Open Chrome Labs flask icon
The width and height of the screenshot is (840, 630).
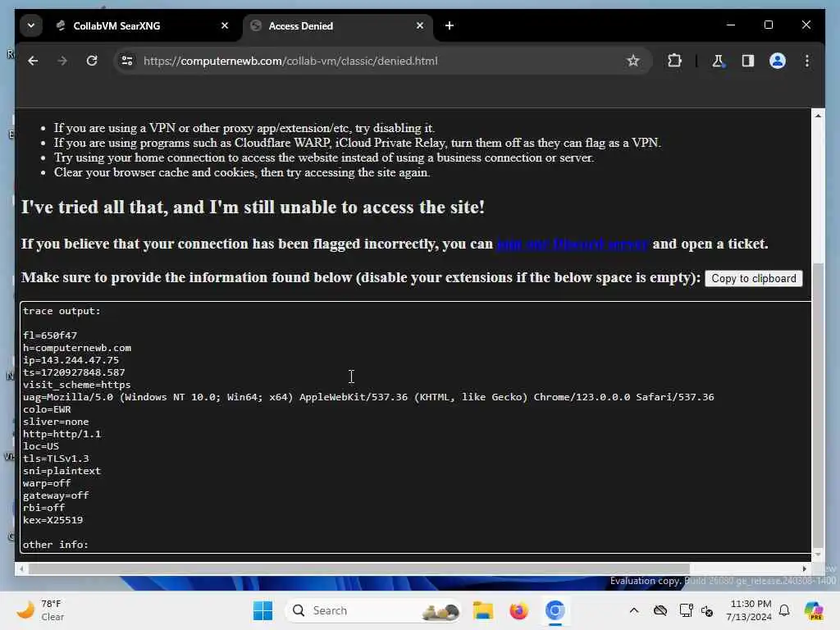(718, 61)
